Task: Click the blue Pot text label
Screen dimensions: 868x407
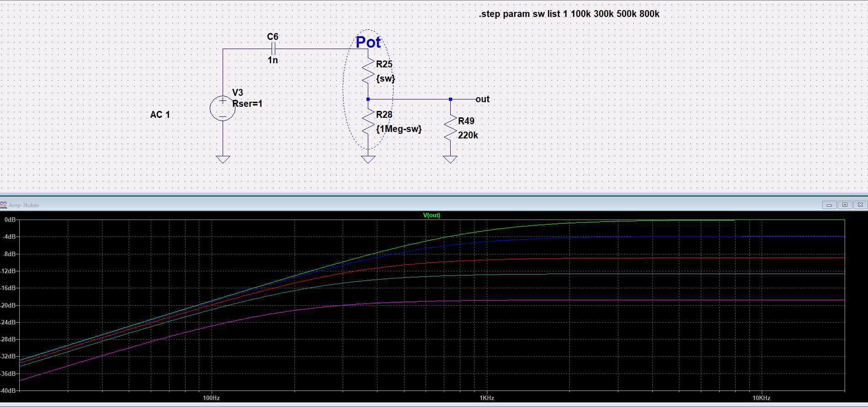Action: point(368,42)
